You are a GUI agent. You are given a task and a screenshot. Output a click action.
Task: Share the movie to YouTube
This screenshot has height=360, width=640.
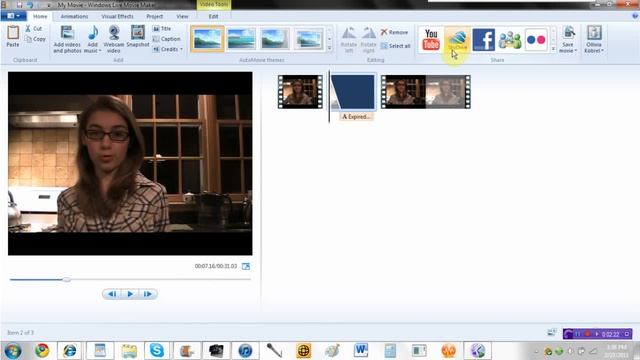(x=431, y=39)
